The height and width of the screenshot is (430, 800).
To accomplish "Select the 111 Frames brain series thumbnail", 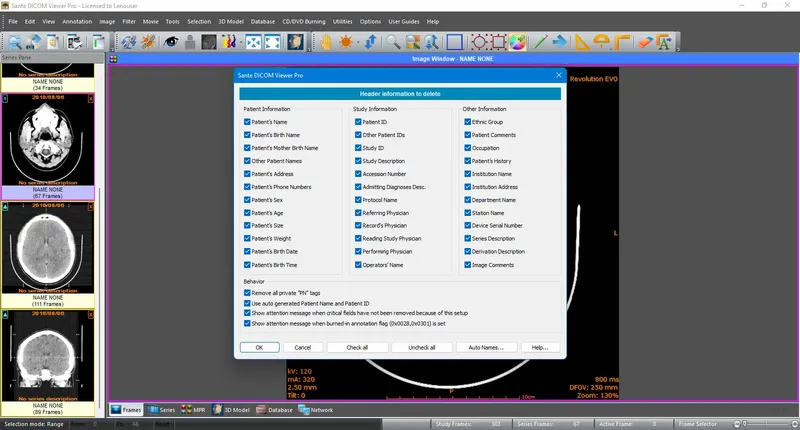I will (x=48, y=255).
